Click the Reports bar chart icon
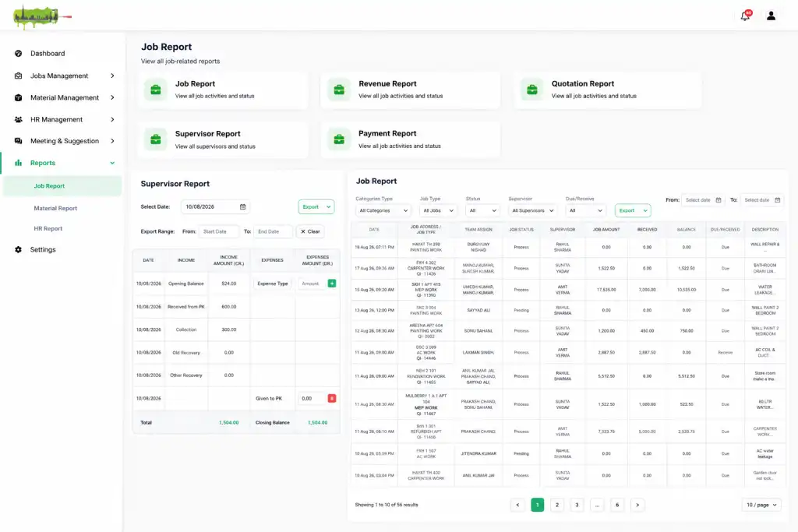The width and height of the screenshot is (798, 532). (x=19, y=163)
